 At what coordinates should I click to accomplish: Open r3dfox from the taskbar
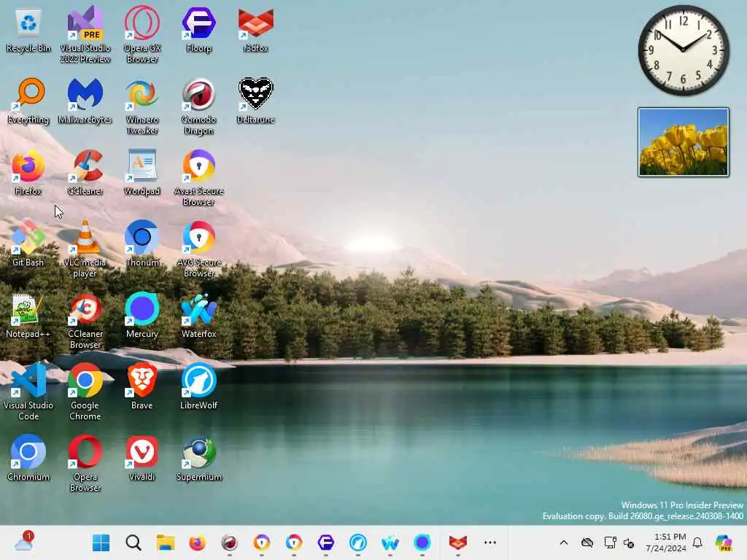(x=458, y=542)
